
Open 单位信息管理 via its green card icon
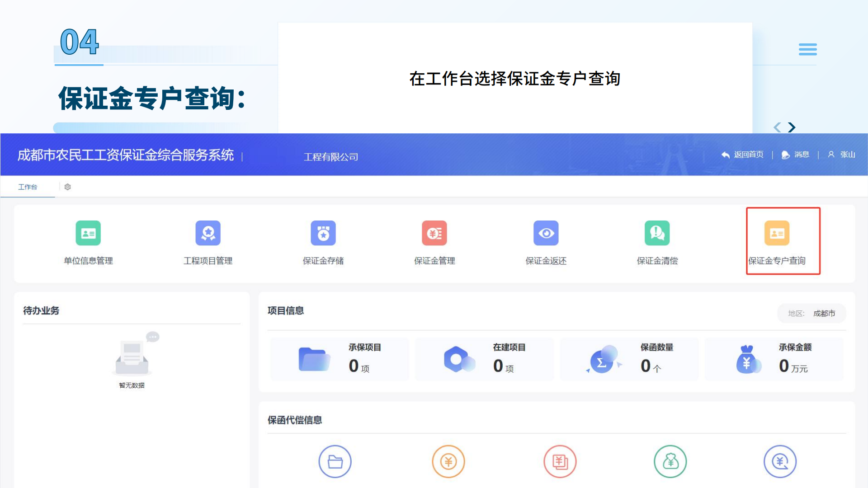(x=88, y=233)
